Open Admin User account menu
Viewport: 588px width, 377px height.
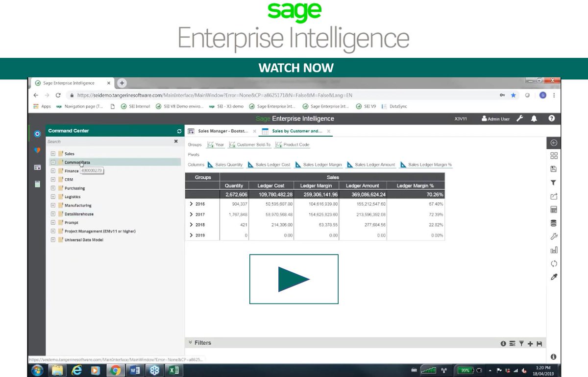[495, 119]
